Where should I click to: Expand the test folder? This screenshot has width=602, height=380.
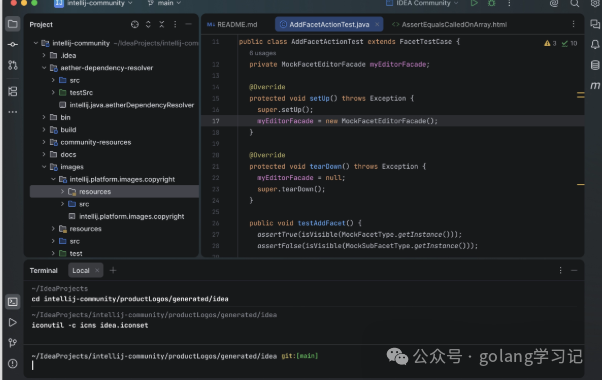click(53, 253)
